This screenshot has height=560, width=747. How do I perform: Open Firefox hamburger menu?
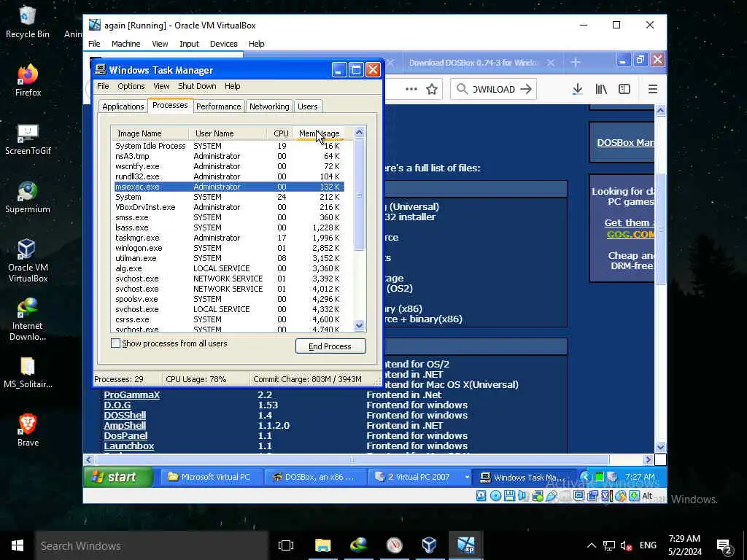[x=653, y=89]
